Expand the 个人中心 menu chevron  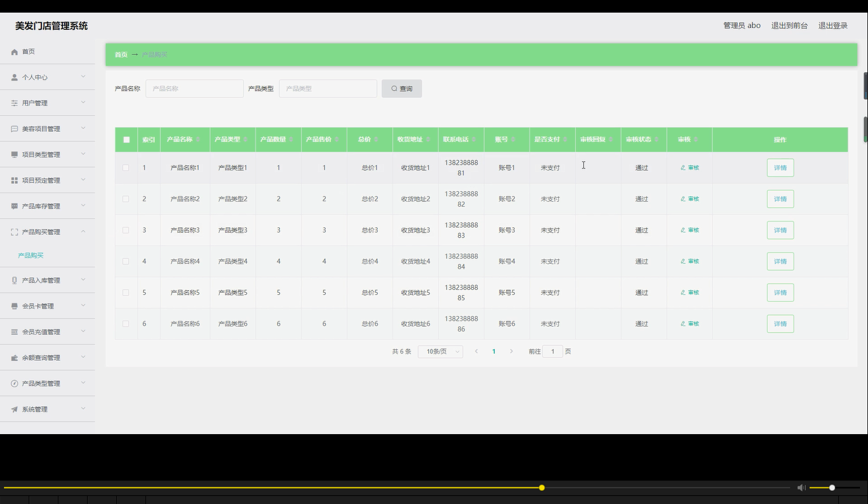83,77
